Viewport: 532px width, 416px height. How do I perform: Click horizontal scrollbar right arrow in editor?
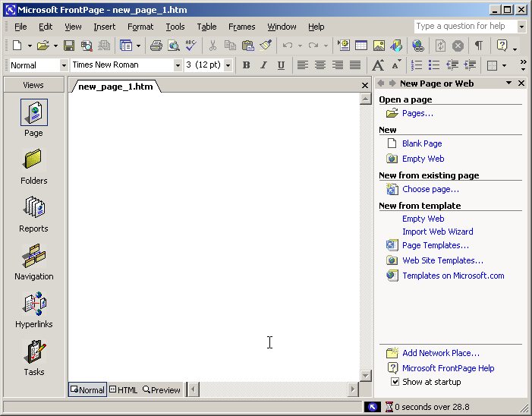pos(353,389)
